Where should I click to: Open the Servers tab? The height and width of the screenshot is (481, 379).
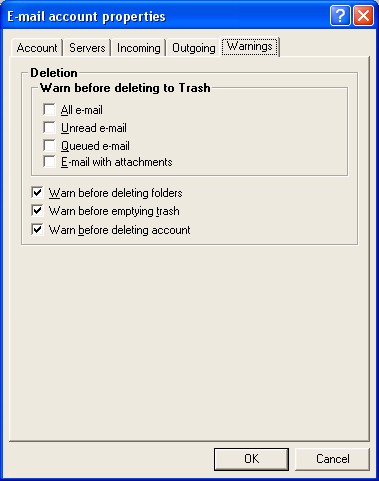tap(87, 48)
